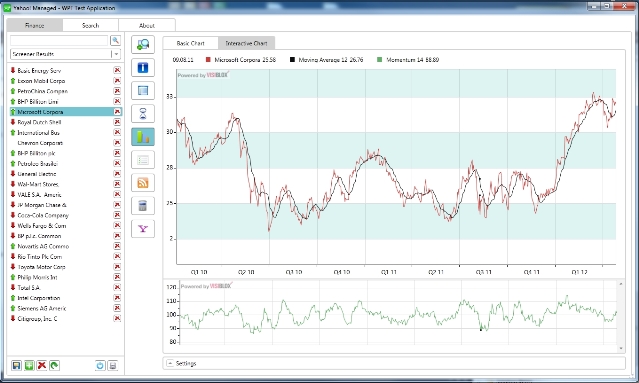The height and width of the screenshot is (383, 639).
Task: Remove General Electric from list
Action: [x=117, y=174]
